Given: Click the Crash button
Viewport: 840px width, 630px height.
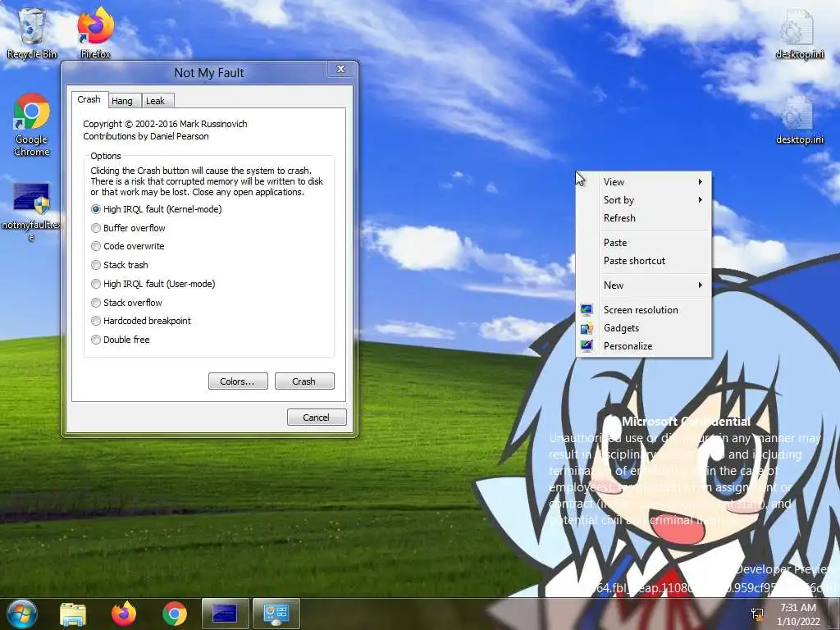Looking at the screenshot, I should [x=304, y=381].
